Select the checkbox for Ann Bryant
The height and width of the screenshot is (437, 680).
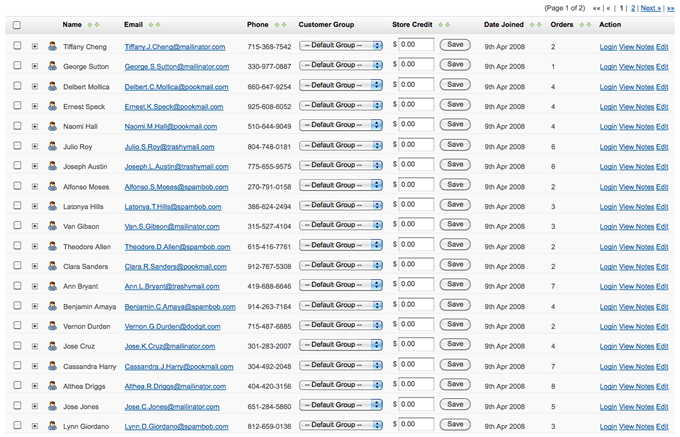17,285
